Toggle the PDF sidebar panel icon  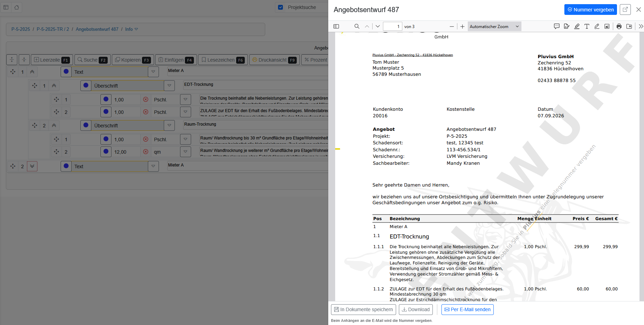pyautogui.click(x=336, y=26)
